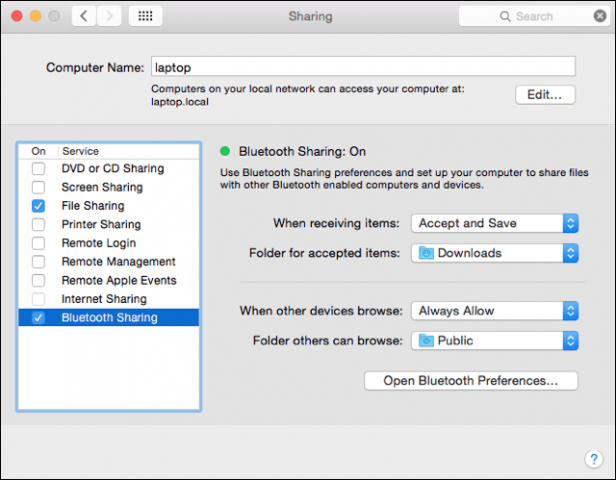Click the On column header
This screenshot has height=480, width=616.
point(38,151)
